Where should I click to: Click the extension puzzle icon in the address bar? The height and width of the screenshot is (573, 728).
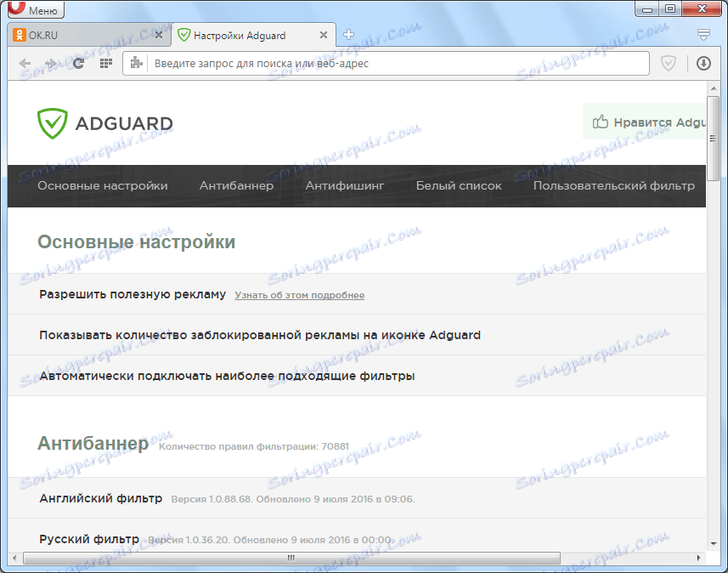click(x=136, y=63)
